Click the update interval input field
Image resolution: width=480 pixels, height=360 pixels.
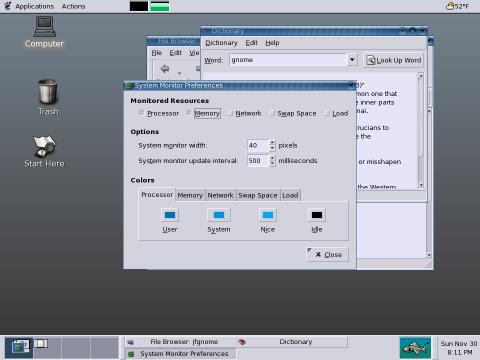pos(258,161)
